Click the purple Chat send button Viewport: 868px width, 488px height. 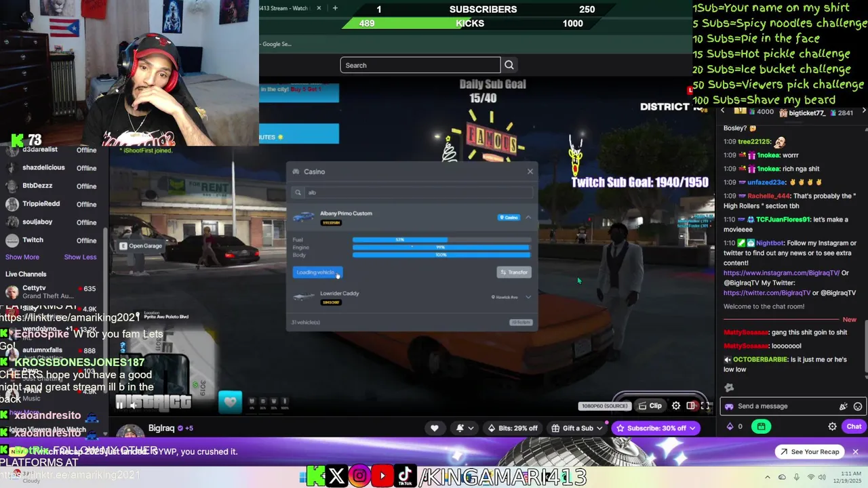click(x=854, y=426)
